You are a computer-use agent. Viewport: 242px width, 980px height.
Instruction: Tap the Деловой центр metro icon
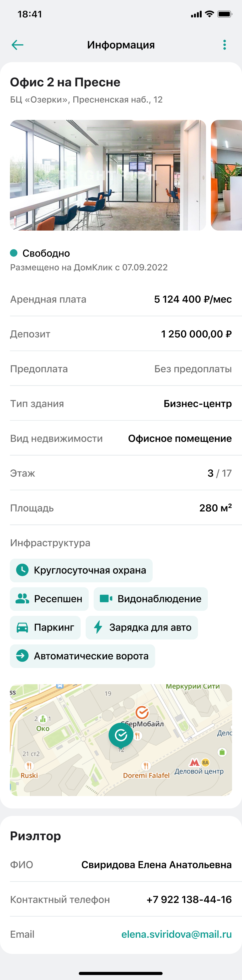coord(194,762)
